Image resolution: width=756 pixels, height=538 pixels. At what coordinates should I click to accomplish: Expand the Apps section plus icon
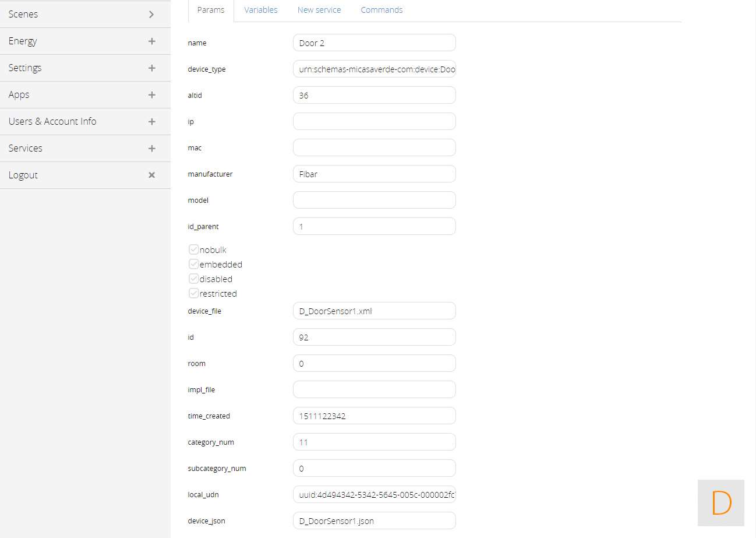click(151, 94)
